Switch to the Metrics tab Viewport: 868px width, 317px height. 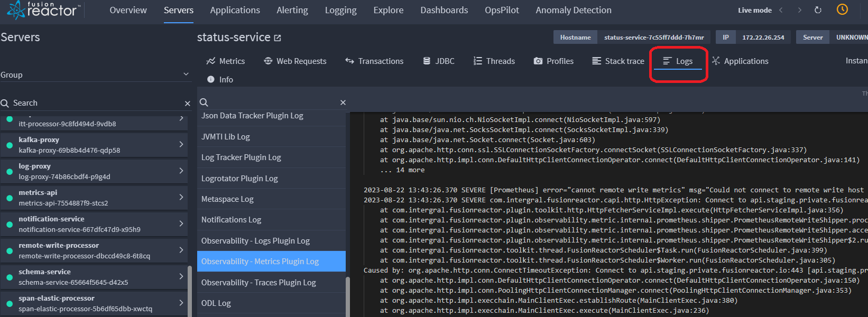click(226, 61)
